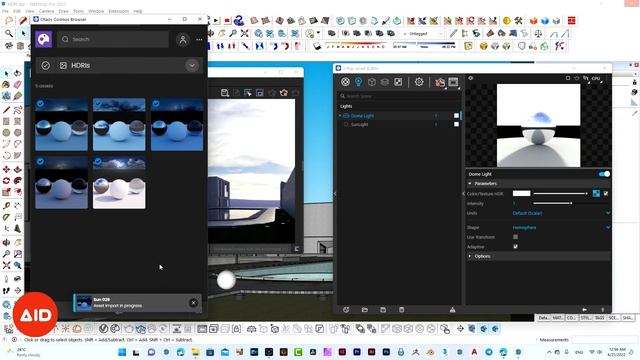The width and height of the screenshot is (640, 360).
Task: Start render with the teapot icon
Action: (x=440, y=82)
